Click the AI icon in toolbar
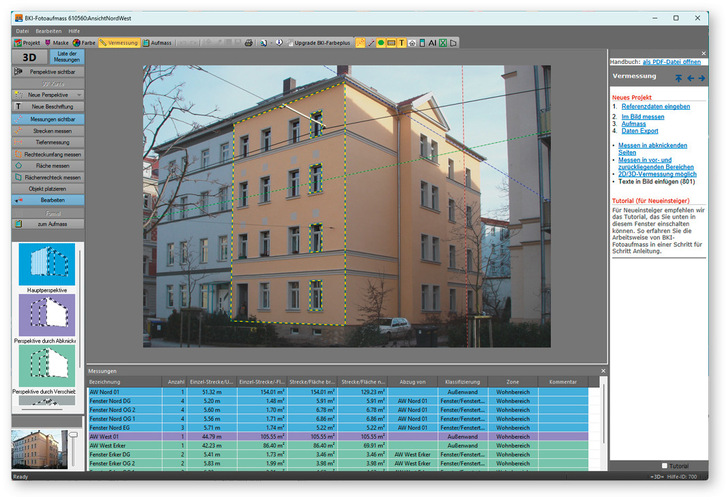 tap(432, 44)
